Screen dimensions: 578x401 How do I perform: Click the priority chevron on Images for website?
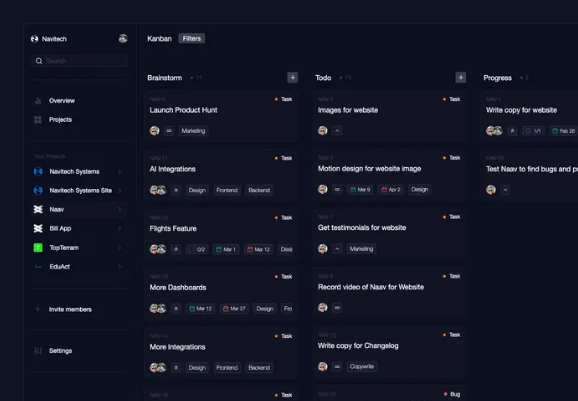(337, 131)
